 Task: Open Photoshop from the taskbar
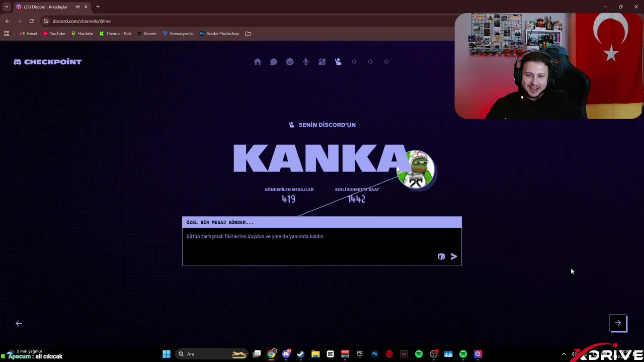click(x=374, y=354)
